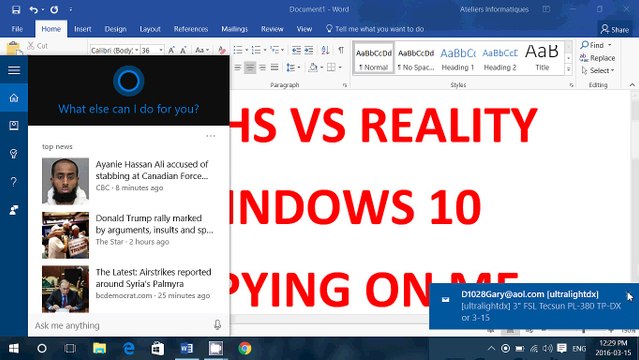Open the Donald Trump rally news story
Screen dimensions: 639x360
[129, 235]
